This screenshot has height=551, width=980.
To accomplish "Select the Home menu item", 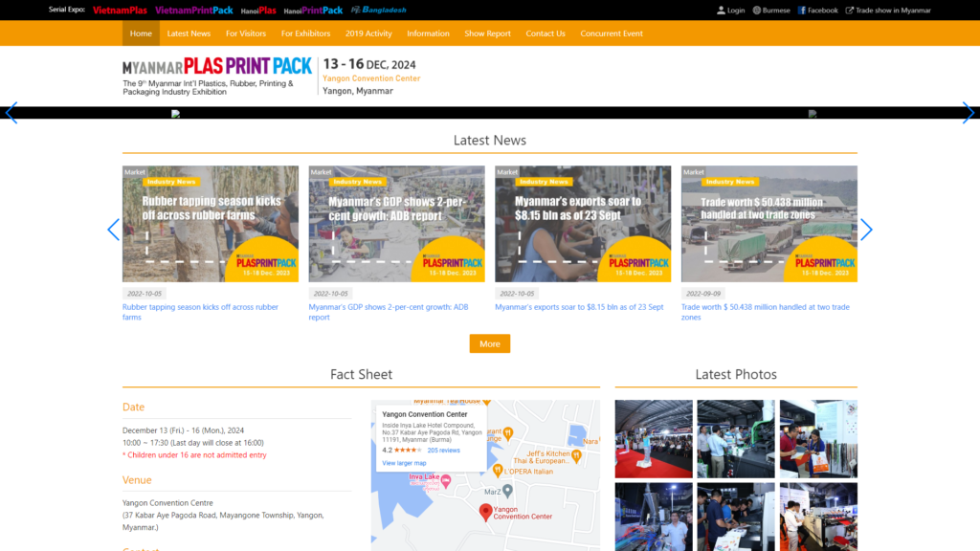I will [x=141, y=33].
